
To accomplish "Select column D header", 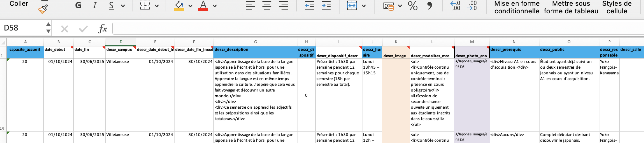I will click(121, 42).
